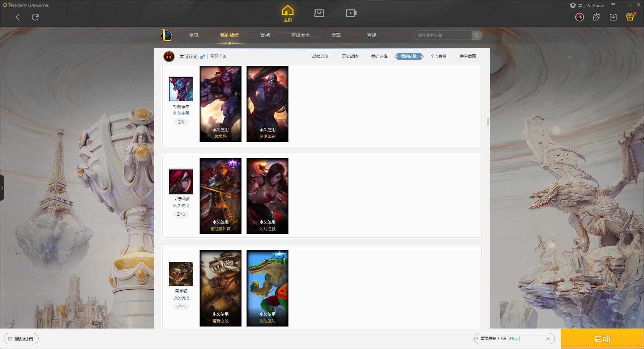Click the page vertical scrollbar thumb
Screen dimensions: 644x349
click(488, 122)
